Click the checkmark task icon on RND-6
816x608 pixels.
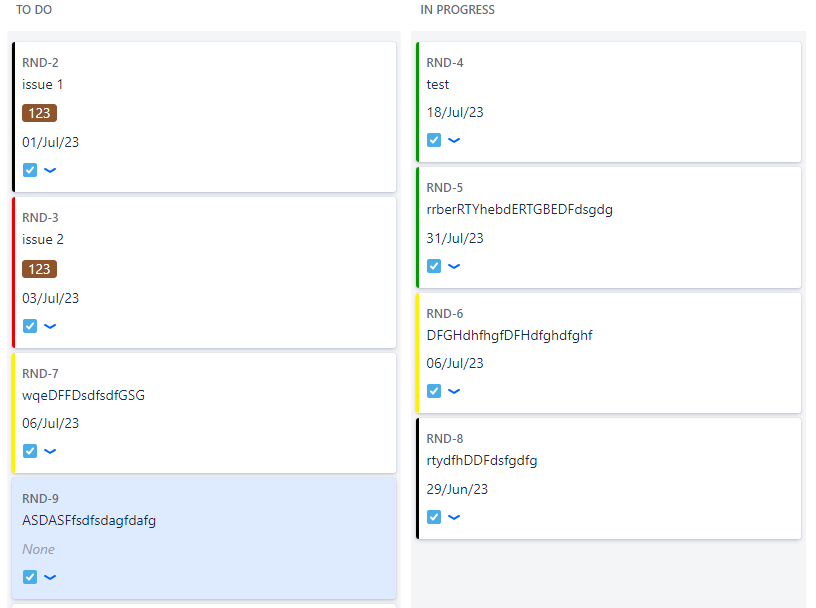(x=432, y=391)
